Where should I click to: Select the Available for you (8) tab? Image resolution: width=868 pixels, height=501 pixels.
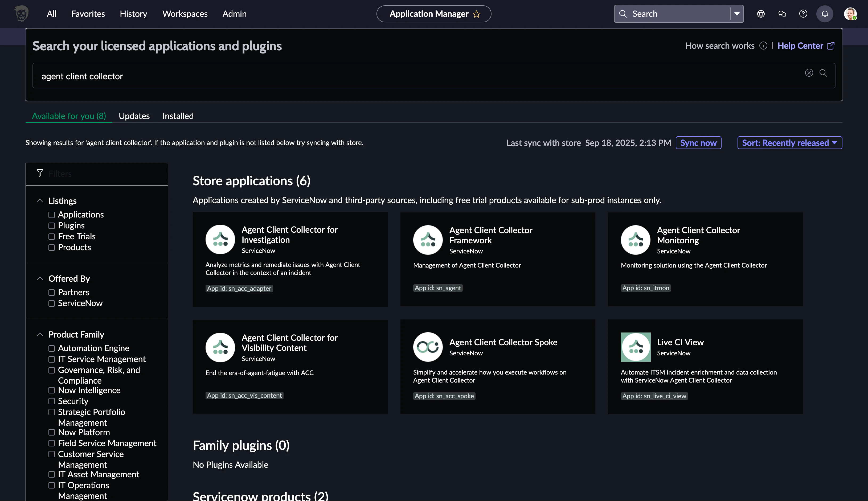[x=69, y=116]
